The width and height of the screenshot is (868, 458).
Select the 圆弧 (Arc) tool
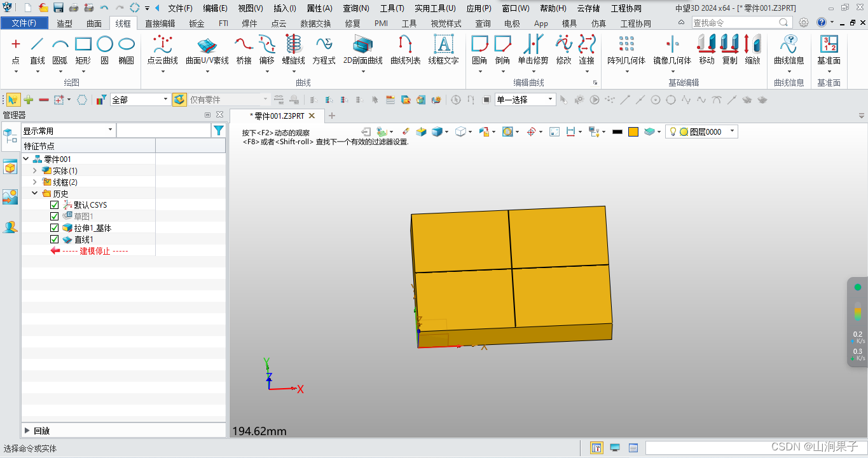point(60,51)
